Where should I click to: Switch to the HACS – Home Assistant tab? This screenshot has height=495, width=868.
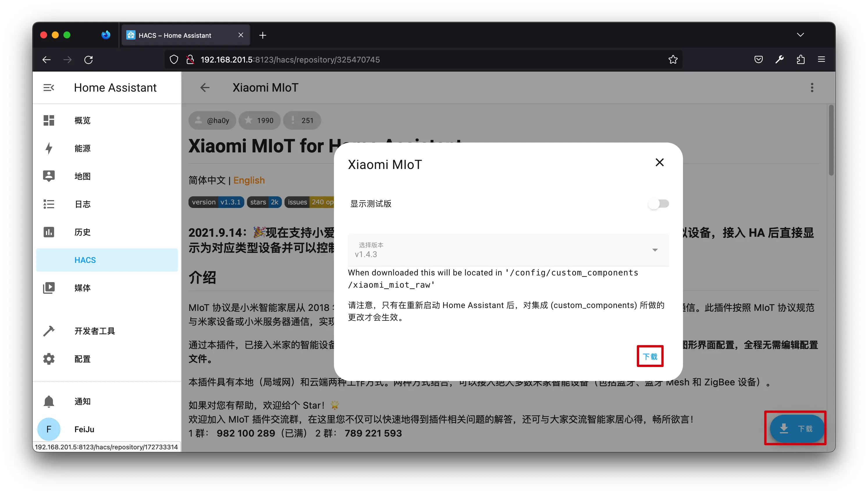pyautogui.click(x=186, y=35)
